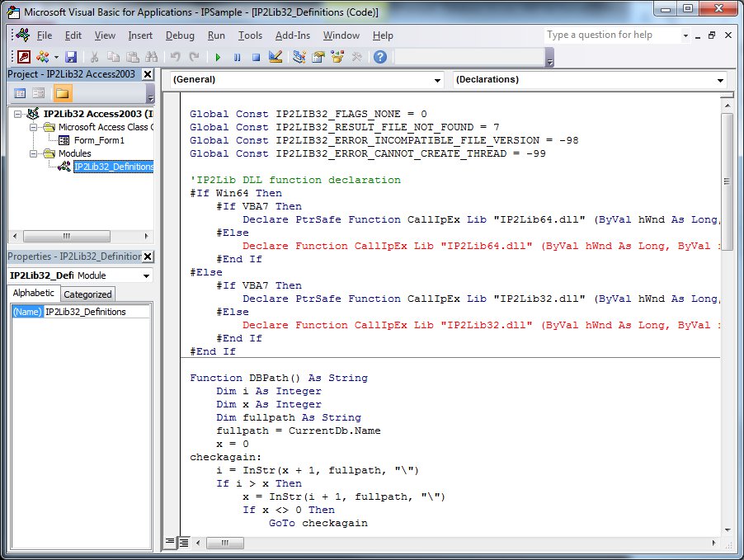This screenshot has height=560, width=744.
Task: Close the Properties panel
Action: 148,256
